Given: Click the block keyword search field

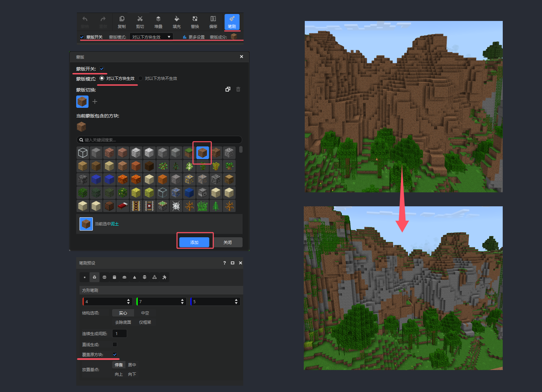Looking at the screenshot, I should [x=160, y=140].
